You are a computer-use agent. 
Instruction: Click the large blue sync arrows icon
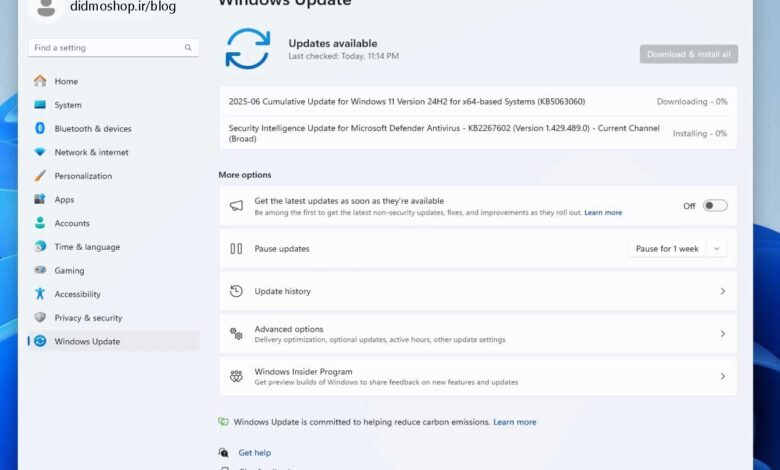click(x=248, y=49)
